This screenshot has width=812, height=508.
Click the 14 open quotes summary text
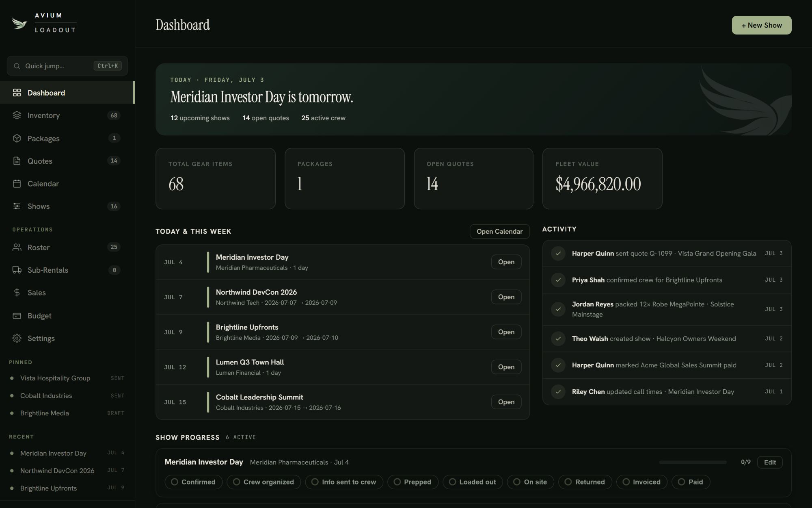(266, 118)
